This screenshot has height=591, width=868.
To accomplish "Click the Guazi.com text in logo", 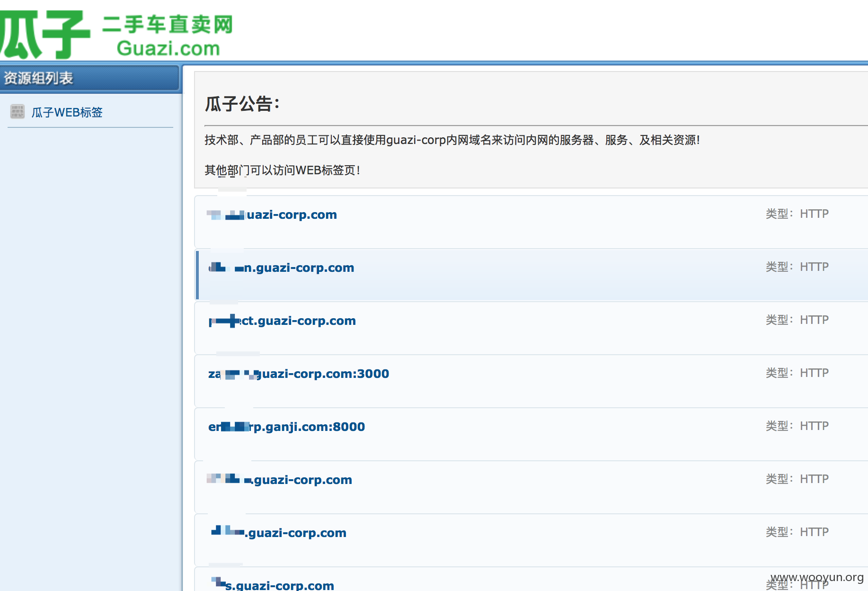I will (x=168, y=48).
